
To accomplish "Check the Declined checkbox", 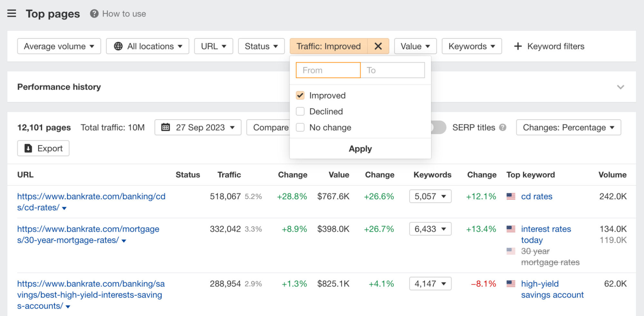I will coord(300,111).
